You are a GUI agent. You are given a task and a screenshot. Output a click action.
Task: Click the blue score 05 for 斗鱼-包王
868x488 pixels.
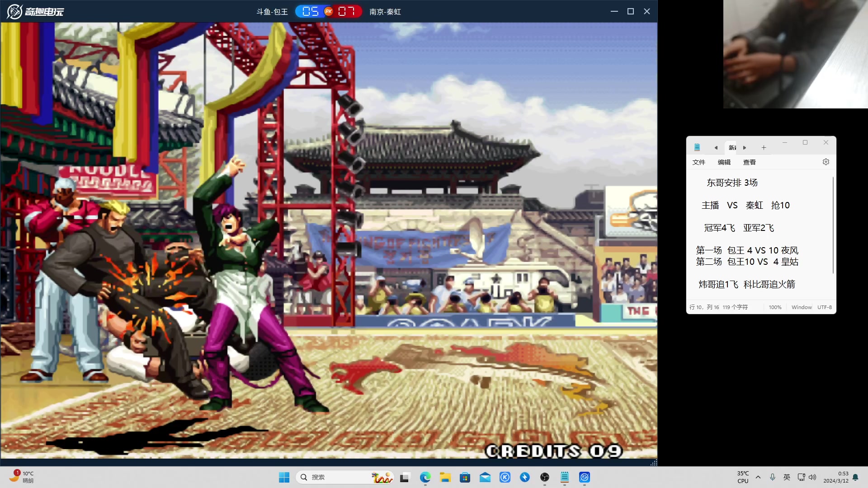click(x=311, y=11)
